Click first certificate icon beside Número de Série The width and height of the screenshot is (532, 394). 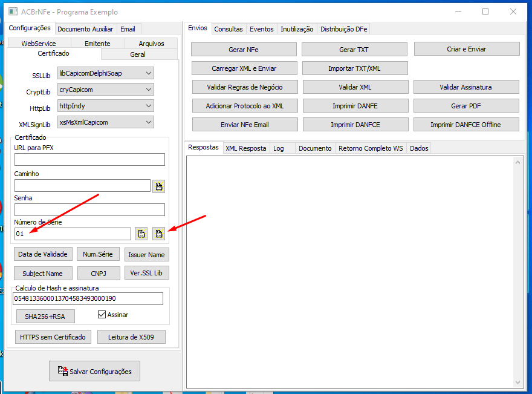tap(141, 234)
